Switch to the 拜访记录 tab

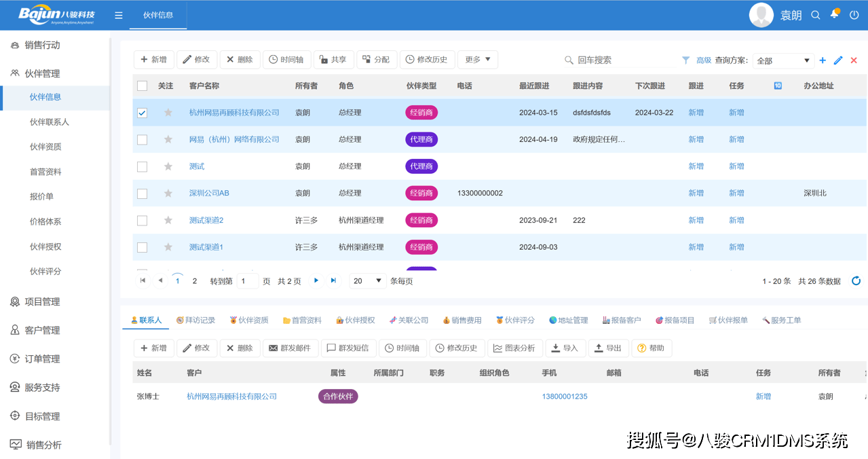195,320
